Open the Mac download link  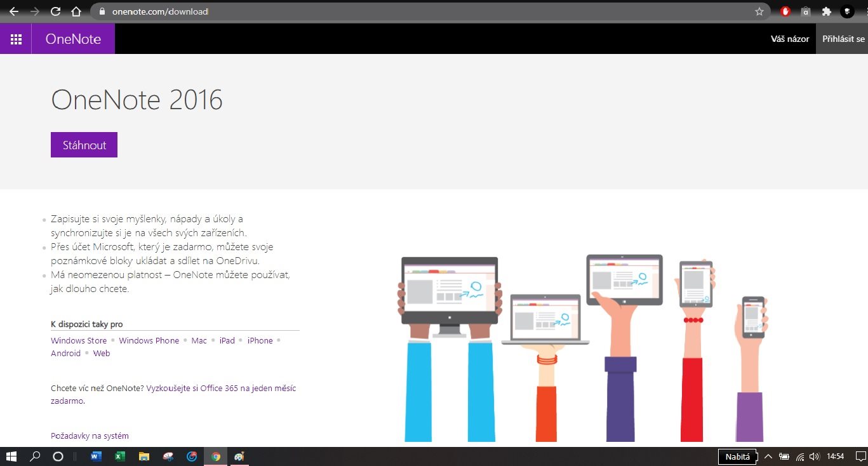click(x=199, y=341)
